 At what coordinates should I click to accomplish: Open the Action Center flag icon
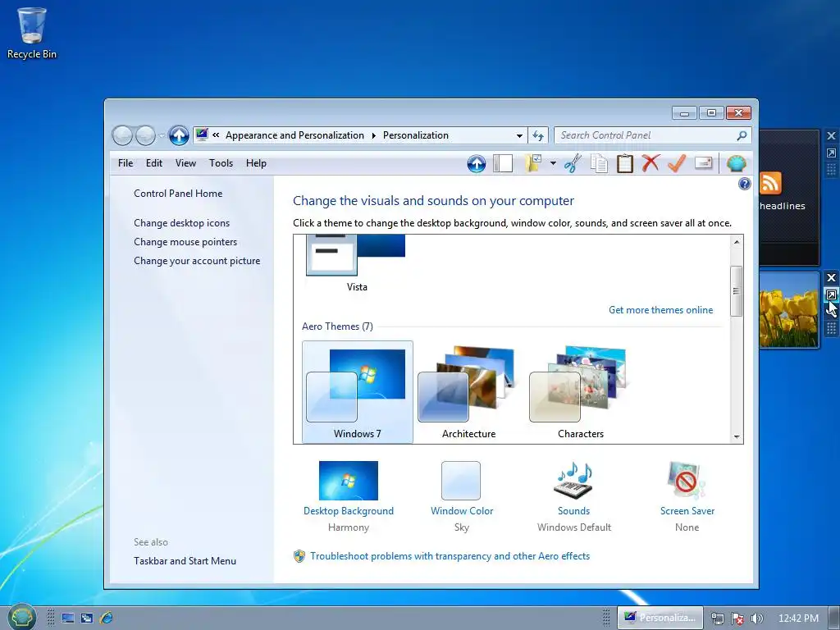coord(737,619)
